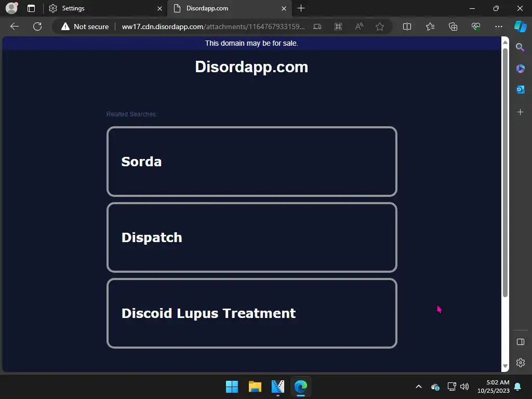Open the Windows Start menu

(232, 387)
